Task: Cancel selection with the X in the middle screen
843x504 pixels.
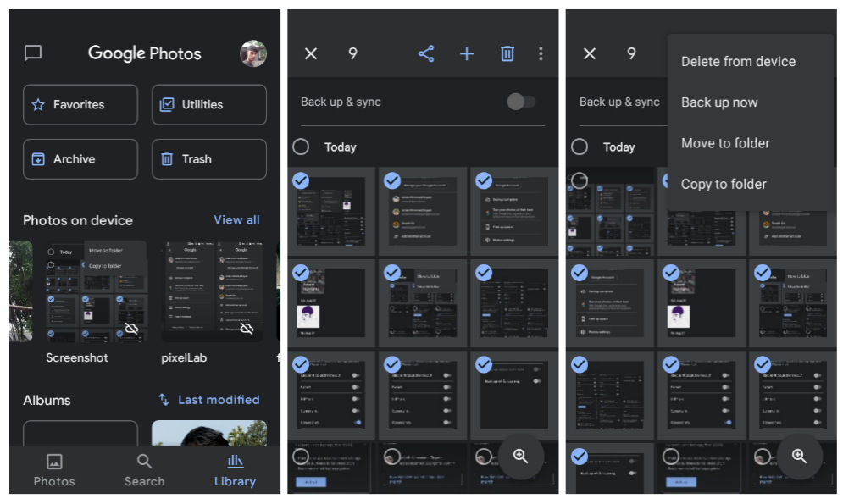Action: coord(311,53)
